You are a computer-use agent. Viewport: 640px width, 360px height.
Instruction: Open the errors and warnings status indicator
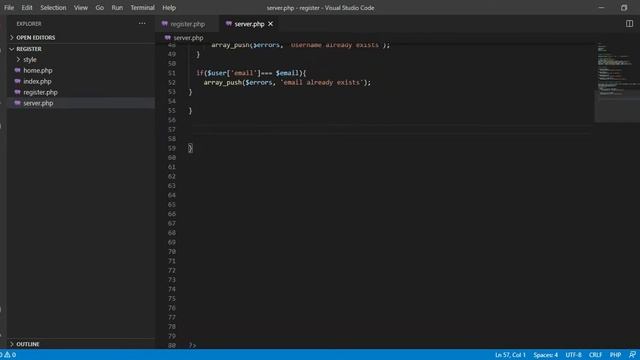(x=8, y=355)
